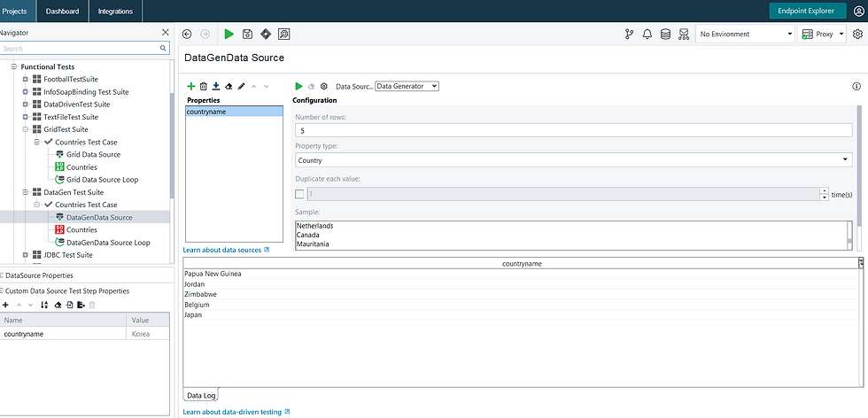868x418 pixels.
Task: Open Learn about data sources link
Action: click(222, 250)
